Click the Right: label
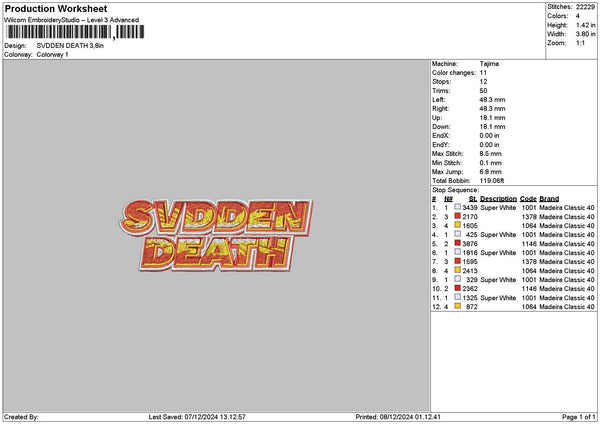The height and width of the screenshot is (424, 600). (x=440, y=109)
